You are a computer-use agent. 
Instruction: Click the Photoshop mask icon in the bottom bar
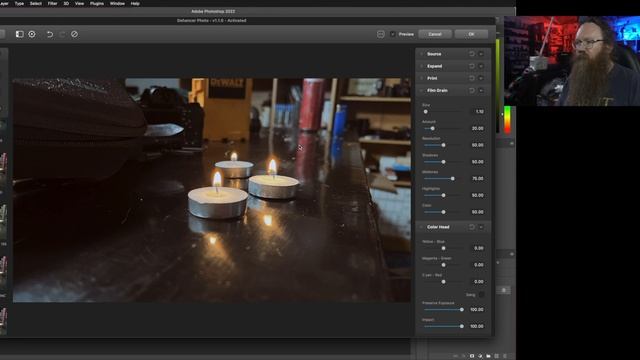click(472, 356)
